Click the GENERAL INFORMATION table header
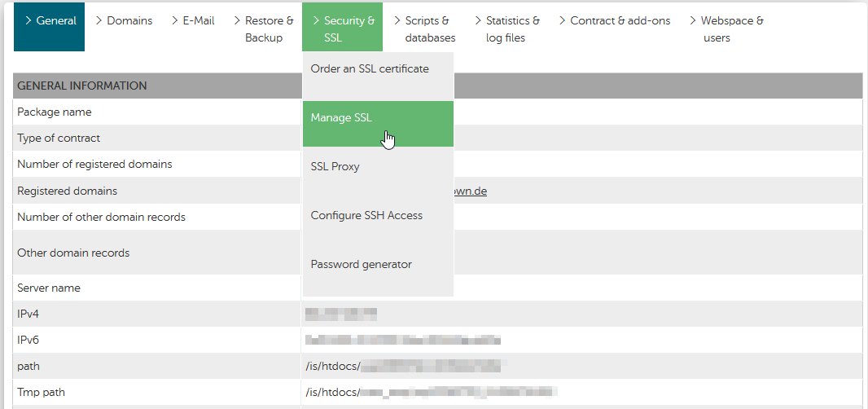Screen dimensions: 868x409 tap(437, 86)
